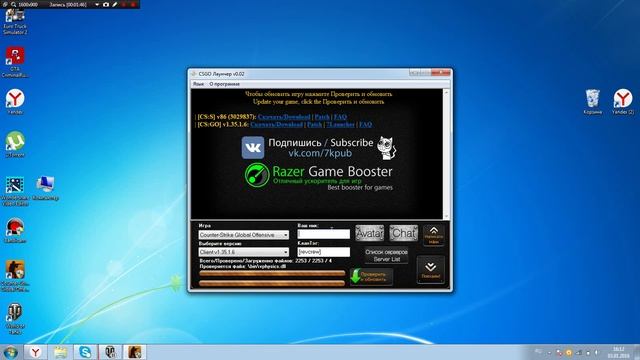This screenshot has width=640, height=360.
Task: Click CS:GO Скачать/Download link
Action: 276,124
